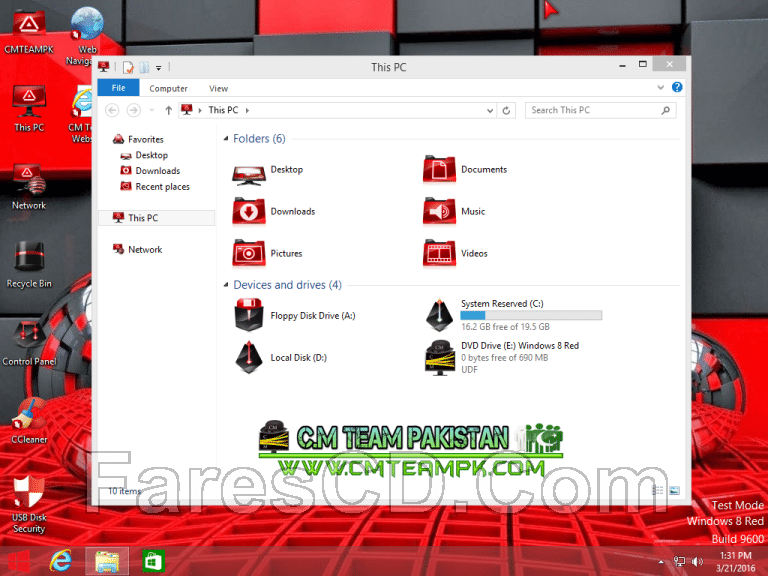Click the search magnifier icon

tap(665, 110)
